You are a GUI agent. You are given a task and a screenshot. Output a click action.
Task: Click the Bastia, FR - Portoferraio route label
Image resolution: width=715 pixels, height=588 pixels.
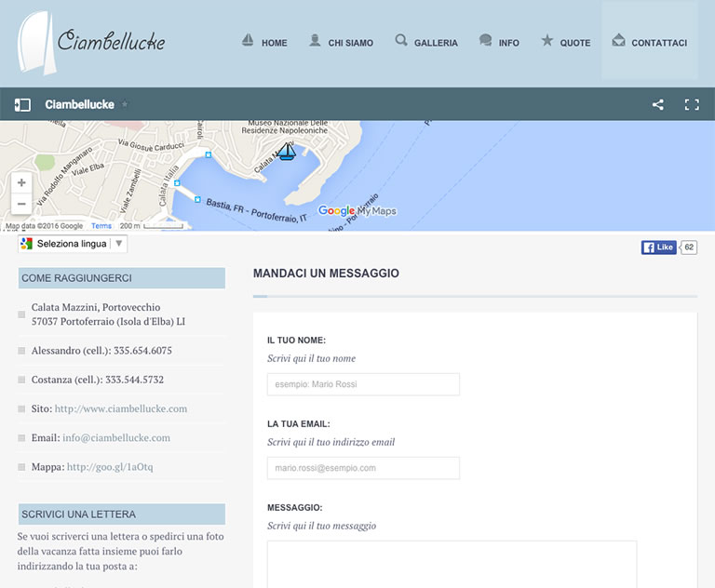tap(256, 210)
